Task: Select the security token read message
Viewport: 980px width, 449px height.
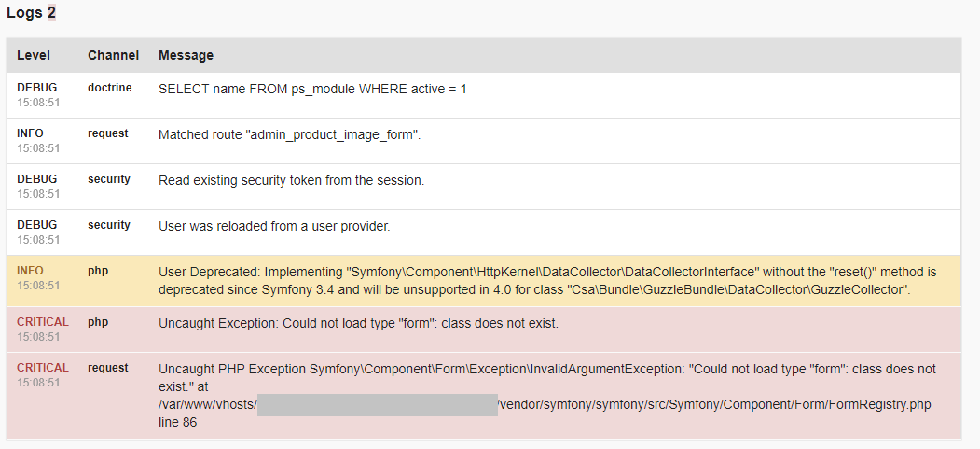Action: click(x=291, y=180)
